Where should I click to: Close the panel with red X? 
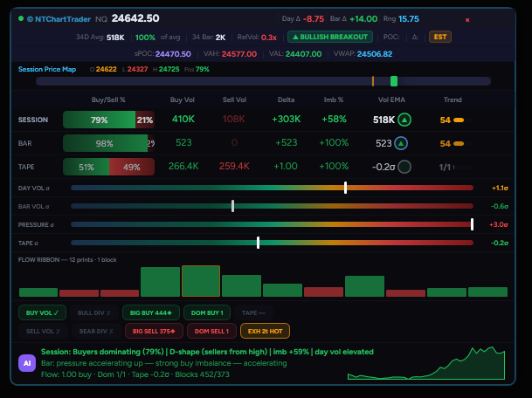pyautogui.click(x=467, y=20)
